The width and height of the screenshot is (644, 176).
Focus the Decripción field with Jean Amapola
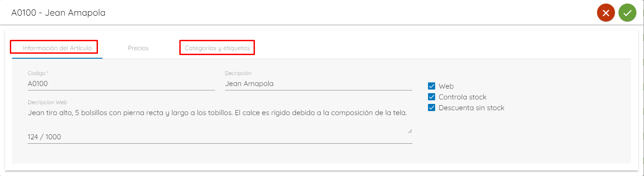[x=318, y=84]
